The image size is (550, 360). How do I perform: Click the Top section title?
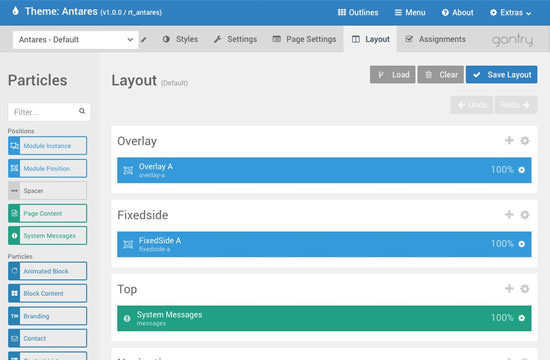127,289
